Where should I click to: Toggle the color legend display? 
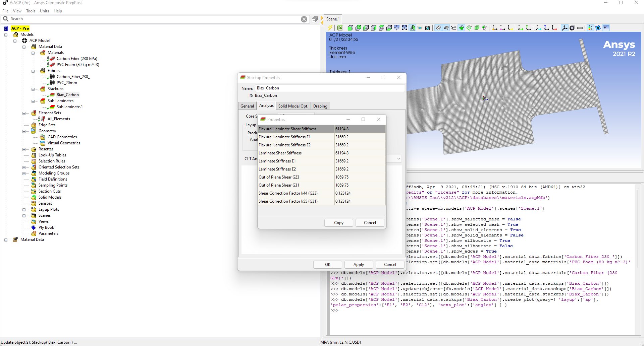(x=590, y=28)
